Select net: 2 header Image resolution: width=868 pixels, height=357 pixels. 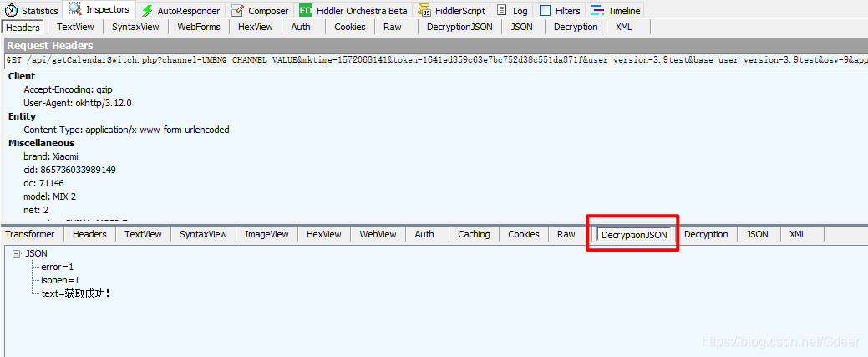pyautogui.click(x=36, y=210)
